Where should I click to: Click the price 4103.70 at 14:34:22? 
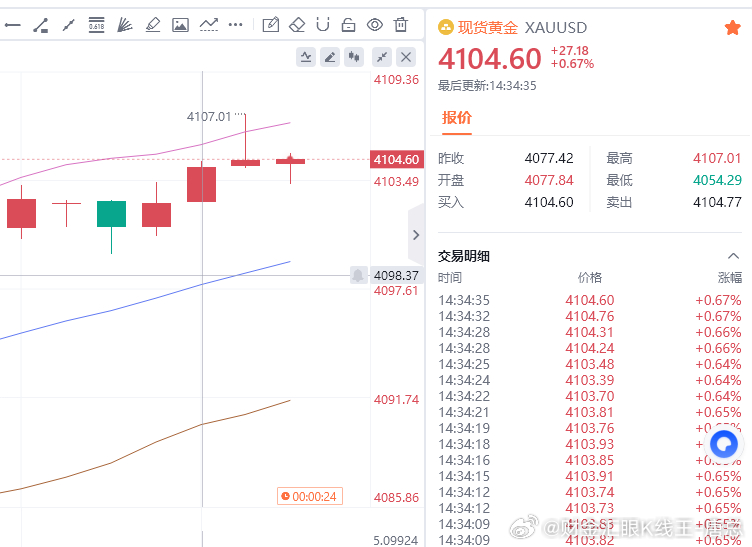[589, 396]
